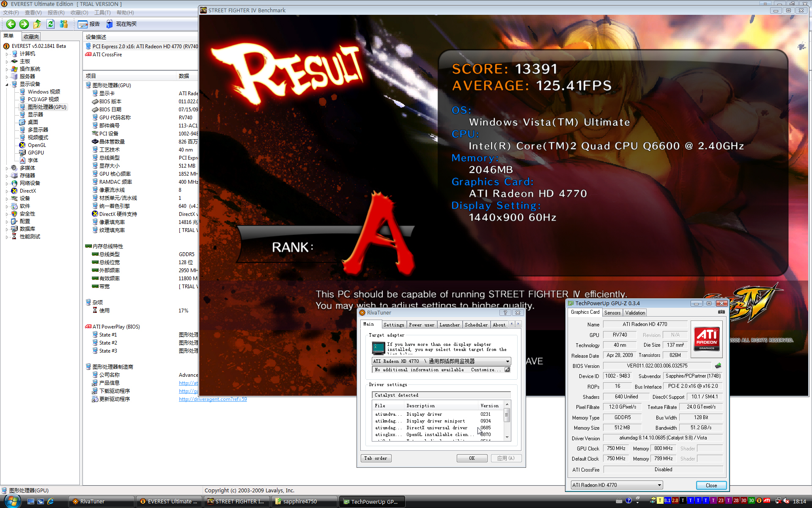Open the Power user tab in RivaTuner

(422, 325)
